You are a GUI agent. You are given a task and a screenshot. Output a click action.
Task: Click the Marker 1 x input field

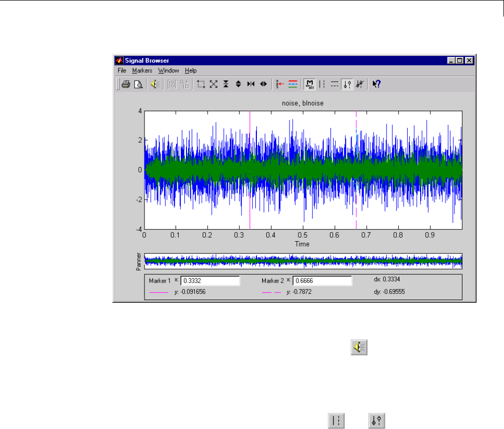210,280
